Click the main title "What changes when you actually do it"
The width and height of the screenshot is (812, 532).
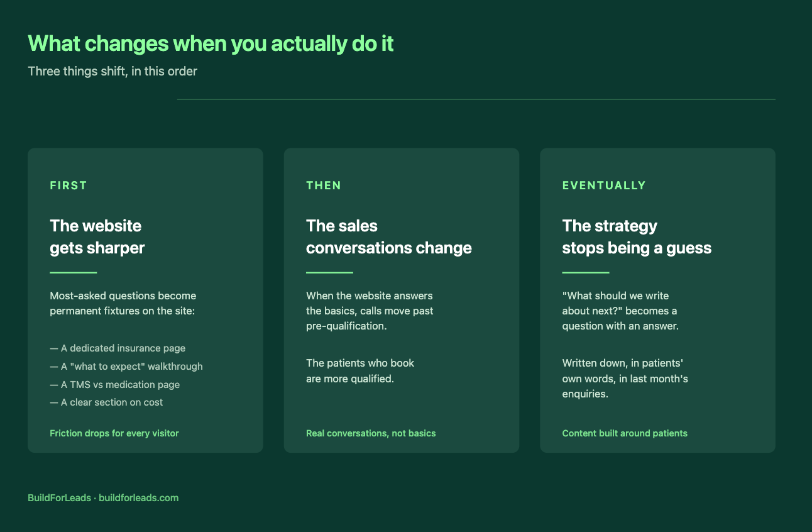(x=211, y=44)
